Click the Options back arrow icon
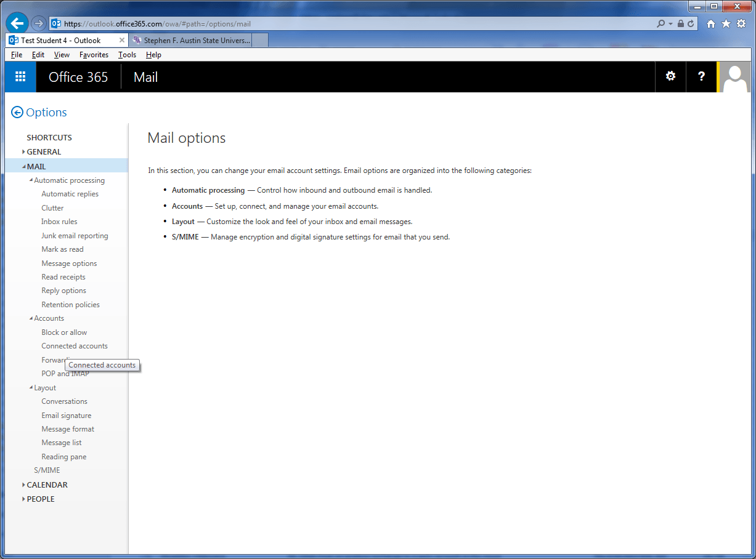 coord(17,113)
